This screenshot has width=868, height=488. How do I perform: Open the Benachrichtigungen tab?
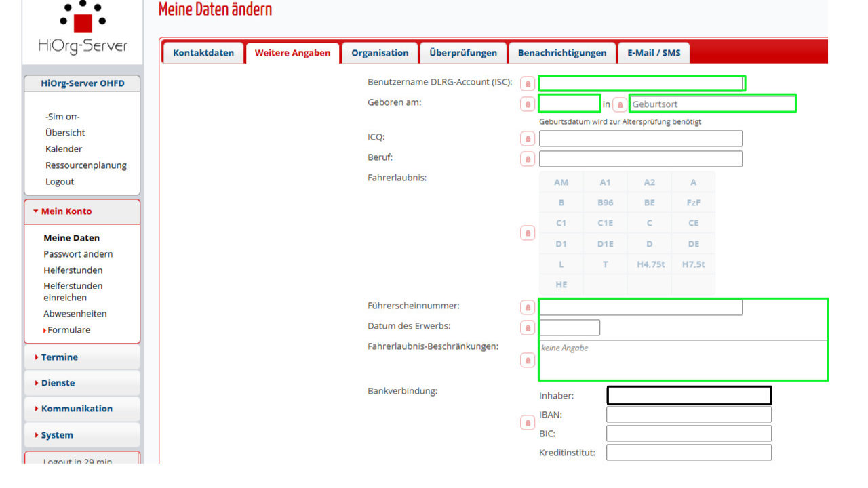(561, 53)
